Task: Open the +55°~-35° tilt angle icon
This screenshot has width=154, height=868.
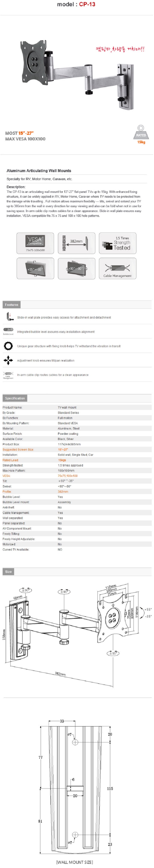Action: pyautogui.click(x=35, y=269)
